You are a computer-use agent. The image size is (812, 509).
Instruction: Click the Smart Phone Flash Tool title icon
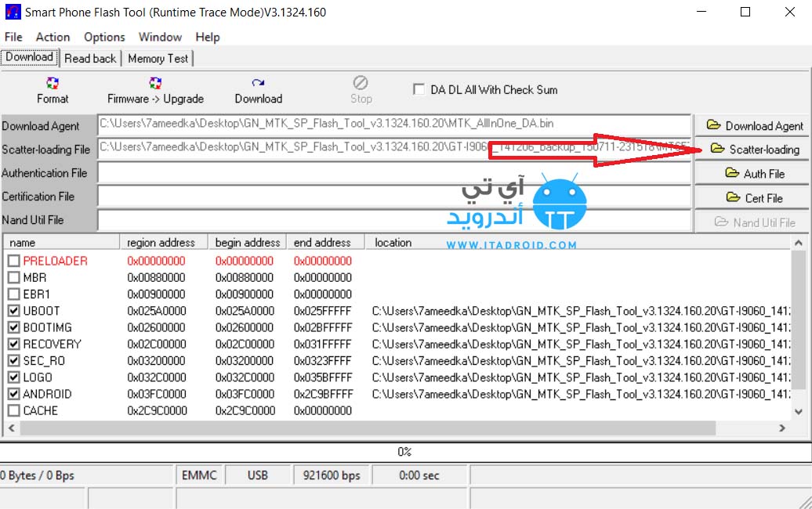point(13,12)
